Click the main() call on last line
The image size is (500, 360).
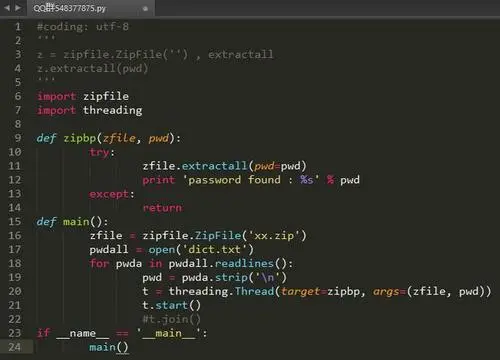click(x=109, y=347)
